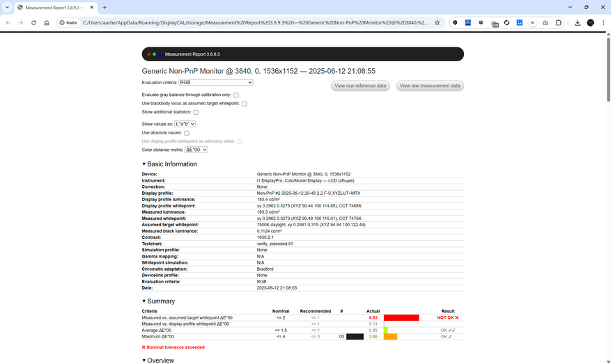611x364 pixels.
Task: Open the browser three-dot menu
Action: pyautogui.click(x=603, y=22)
